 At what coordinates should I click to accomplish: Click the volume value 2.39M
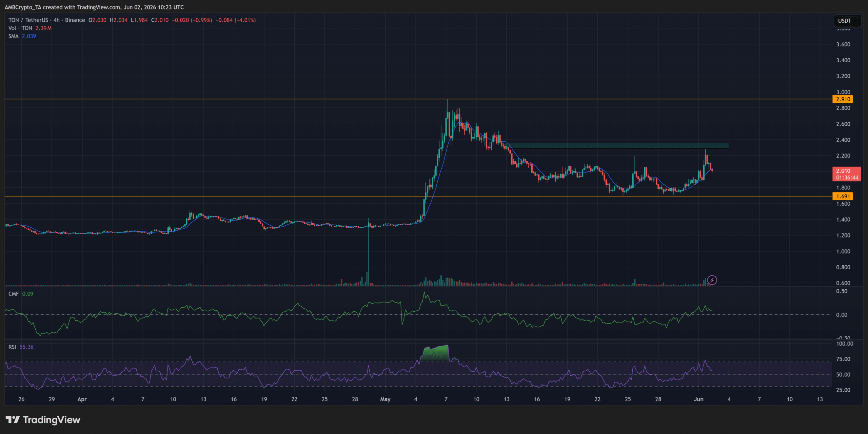[43, 28]
